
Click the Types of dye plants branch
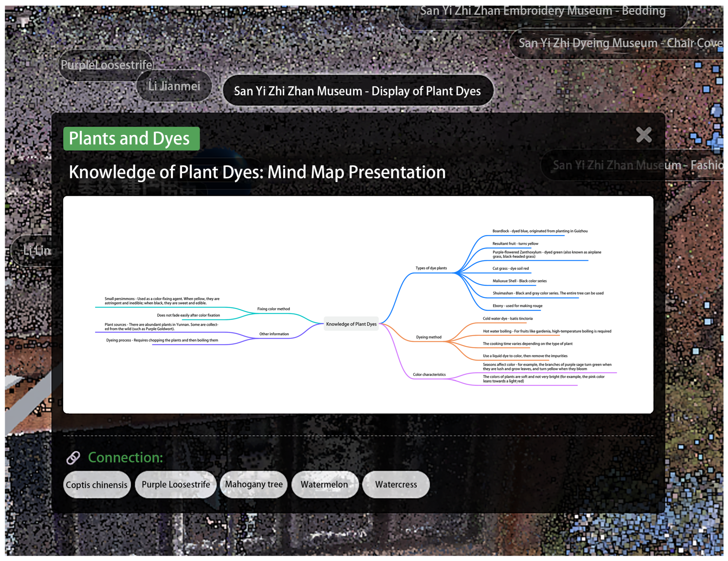431,268
